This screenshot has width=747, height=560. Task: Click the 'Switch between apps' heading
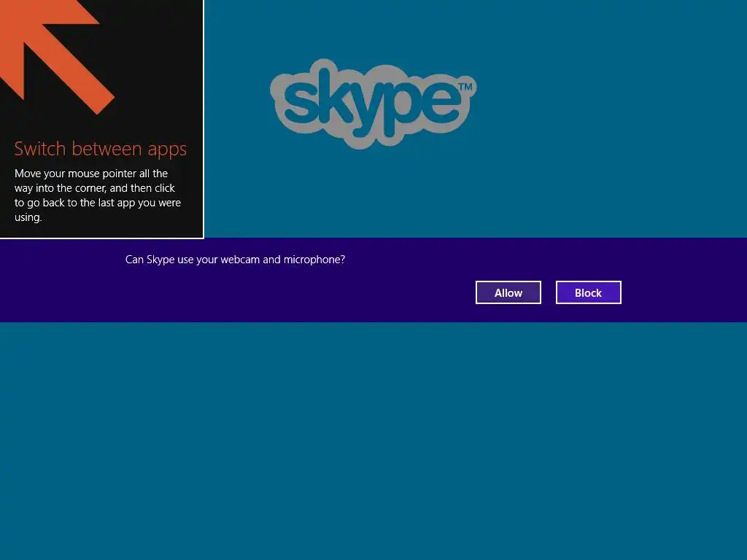pyautogui.click(x=101, y=149)
